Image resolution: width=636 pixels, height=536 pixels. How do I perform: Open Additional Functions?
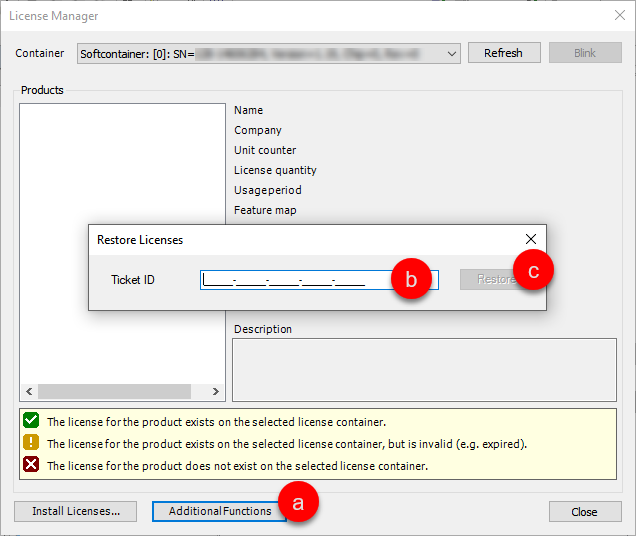pos(219,511)
